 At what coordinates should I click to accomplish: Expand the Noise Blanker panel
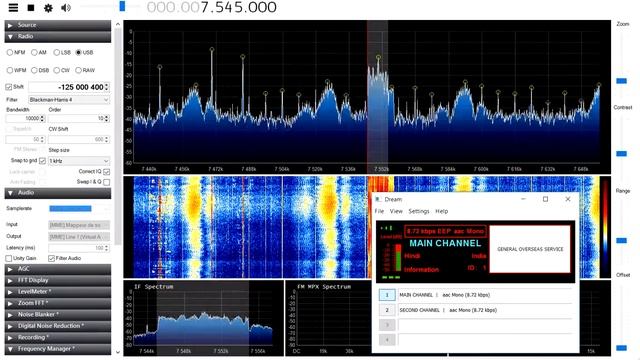click(58, 315)
